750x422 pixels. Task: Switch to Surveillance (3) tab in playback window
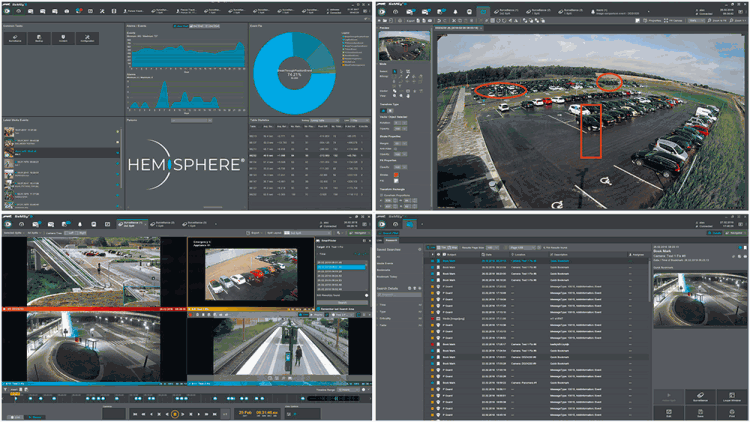196,224
